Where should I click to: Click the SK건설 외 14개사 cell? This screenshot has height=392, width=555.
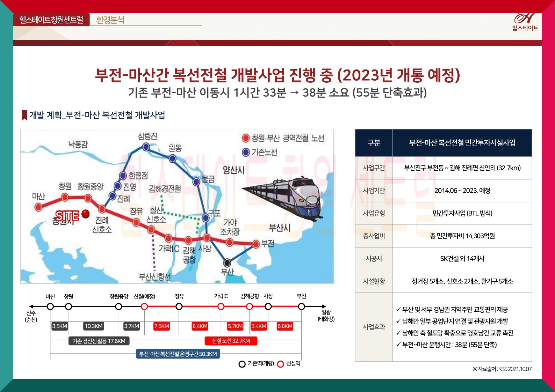tap(462, 259)
